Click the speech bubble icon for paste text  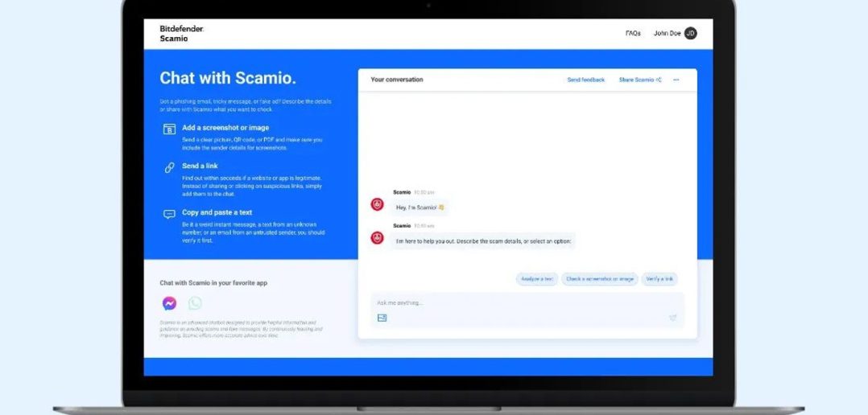[x=169, y=214]
